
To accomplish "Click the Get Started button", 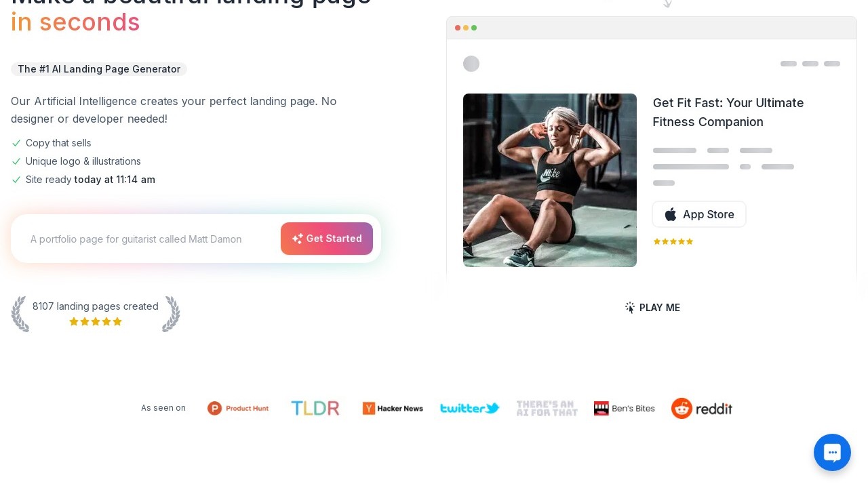I will (x=327, y=239).
